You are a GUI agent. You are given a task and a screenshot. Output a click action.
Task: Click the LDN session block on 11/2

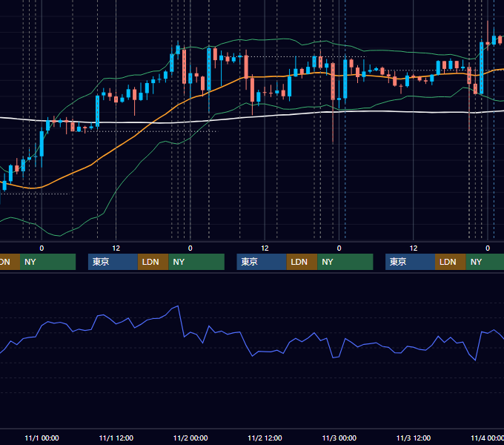(x=302, y=262)
